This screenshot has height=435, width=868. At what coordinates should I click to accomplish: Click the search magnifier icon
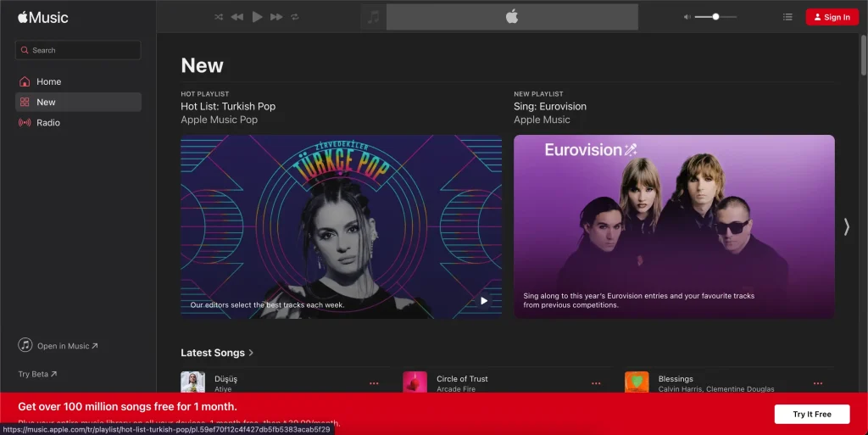coord(25,50)
